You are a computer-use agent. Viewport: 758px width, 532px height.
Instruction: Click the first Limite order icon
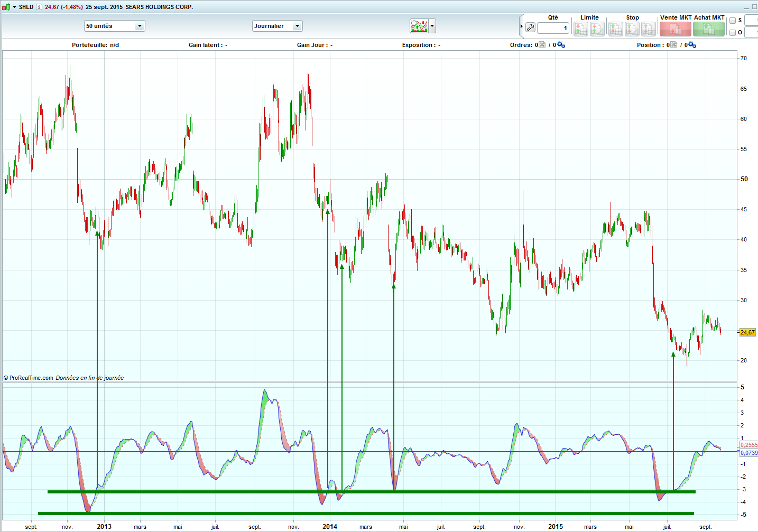tap(581, 29)
